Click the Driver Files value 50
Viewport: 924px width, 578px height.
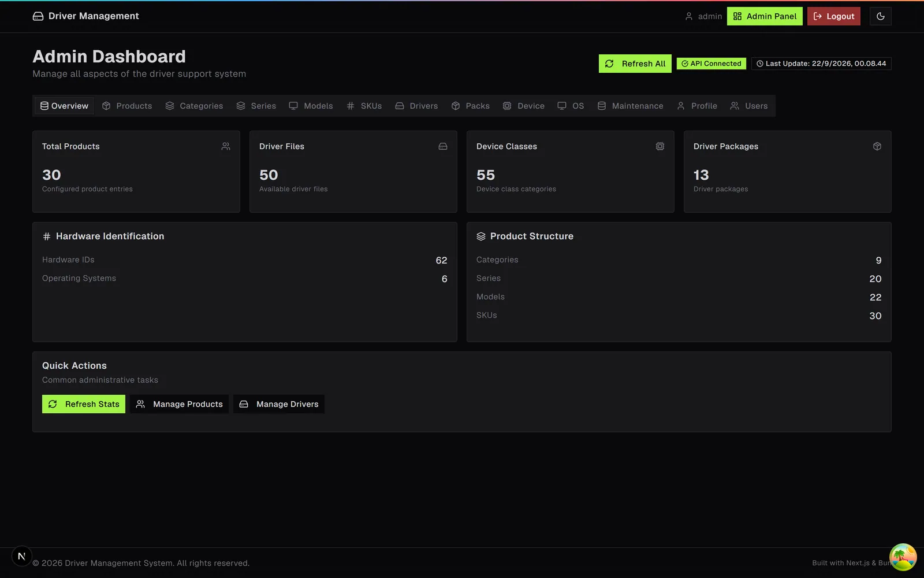tap(269, 175)
